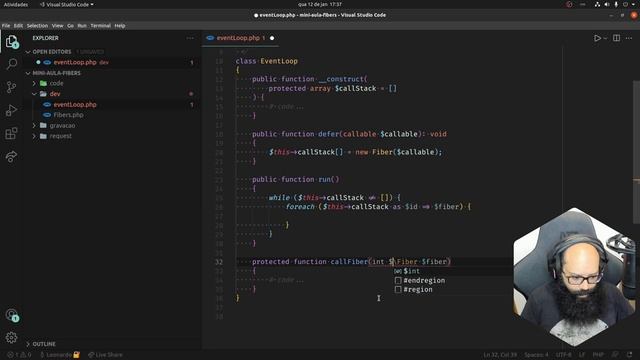Open Fibers.php in file tree
Screen dimensions: 640x360
68,115
